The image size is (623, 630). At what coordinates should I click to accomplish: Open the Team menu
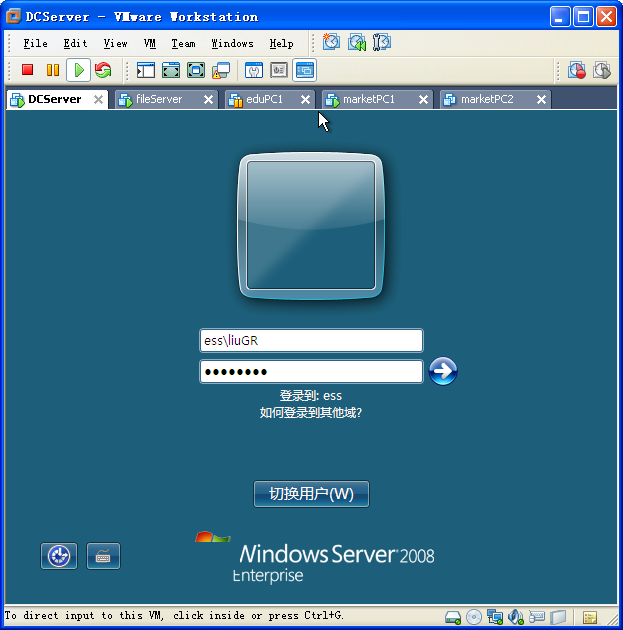(x=184, y=43)
